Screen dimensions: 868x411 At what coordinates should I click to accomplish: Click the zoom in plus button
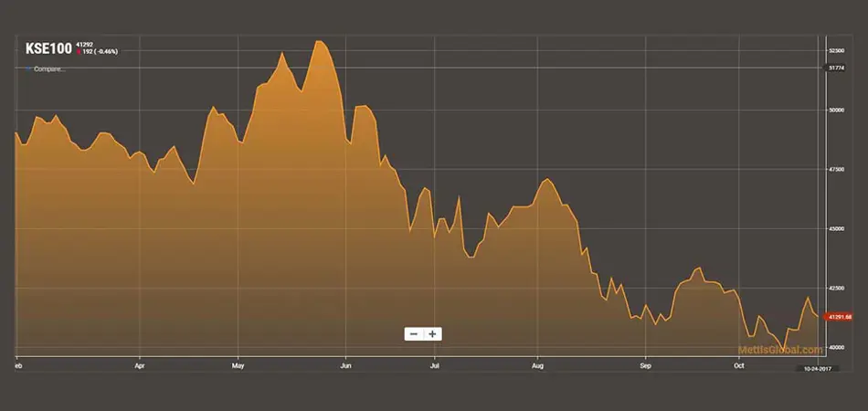pyautogui.click(x=432, y=333)
